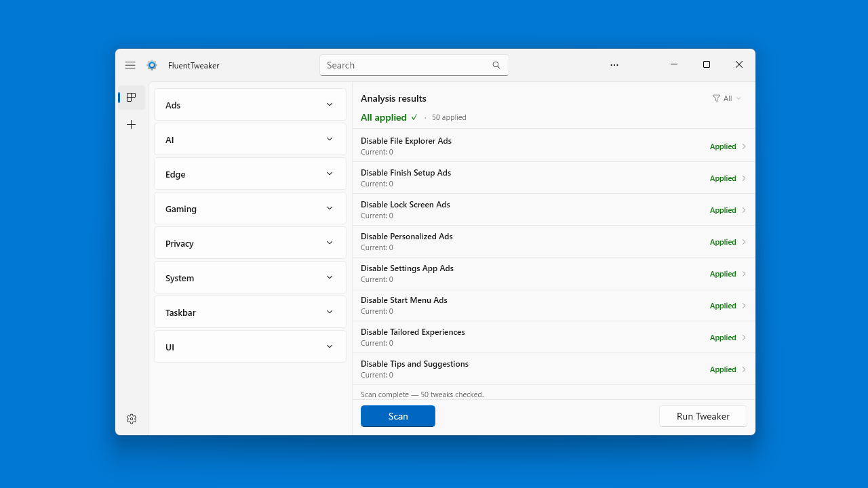Image resolution: width=868 pixels, height=488 pixels.
Task: Select the Disable Tailored Experiences text
Action: tap(413, 332)
